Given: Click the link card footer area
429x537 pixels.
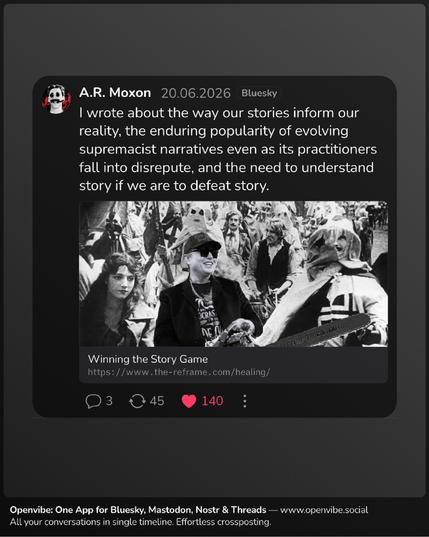Looking at the screenshot, I should 234,365.
